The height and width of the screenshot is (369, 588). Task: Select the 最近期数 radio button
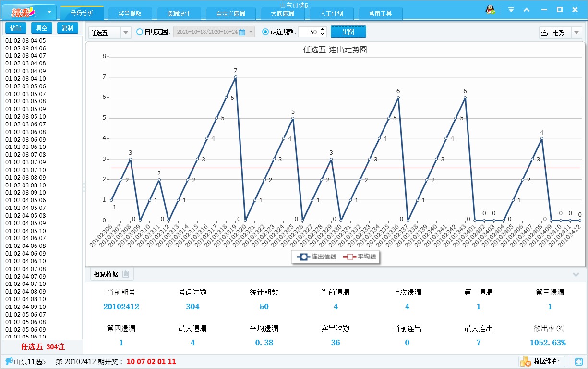(x=265, y=31)
